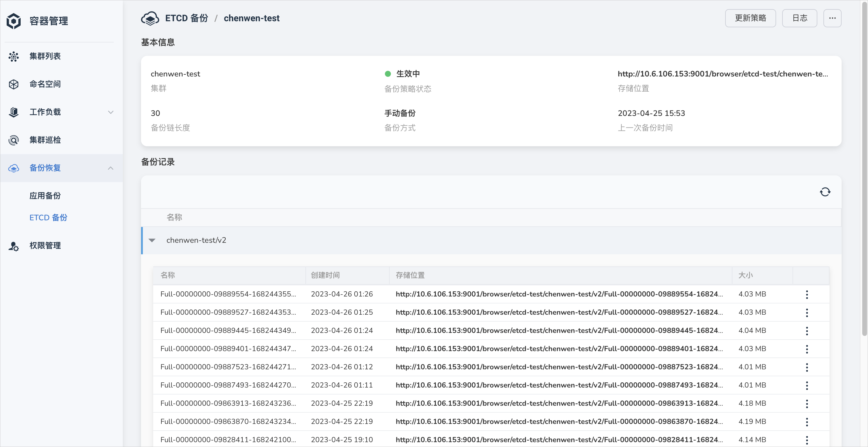Refresh the backup records list

click(825, 192)
